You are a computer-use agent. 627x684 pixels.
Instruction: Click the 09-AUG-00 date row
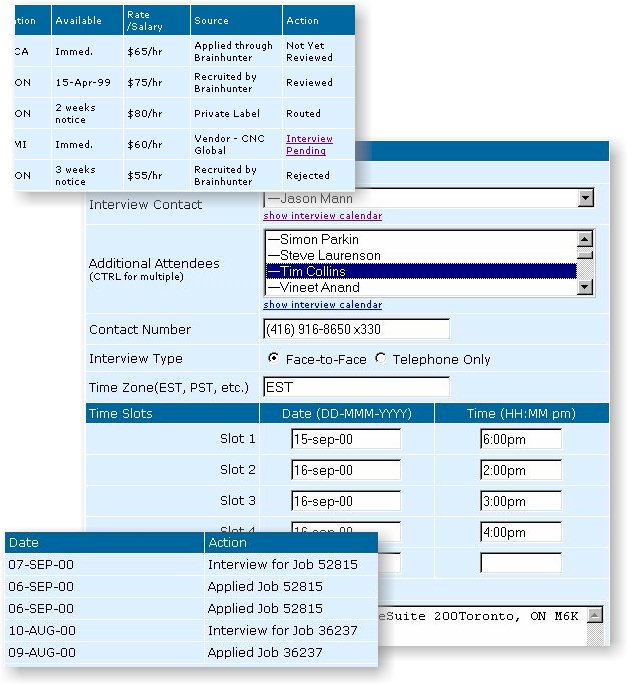[x=104, y=653]
